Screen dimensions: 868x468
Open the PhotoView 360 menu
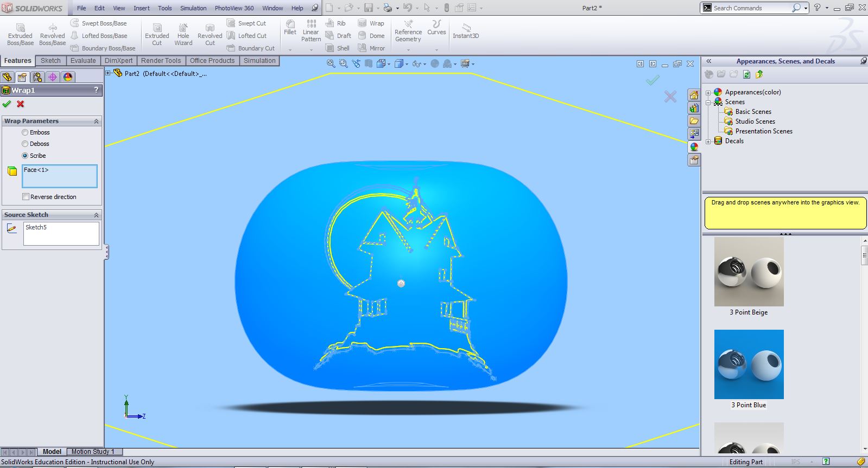[234, 8]
